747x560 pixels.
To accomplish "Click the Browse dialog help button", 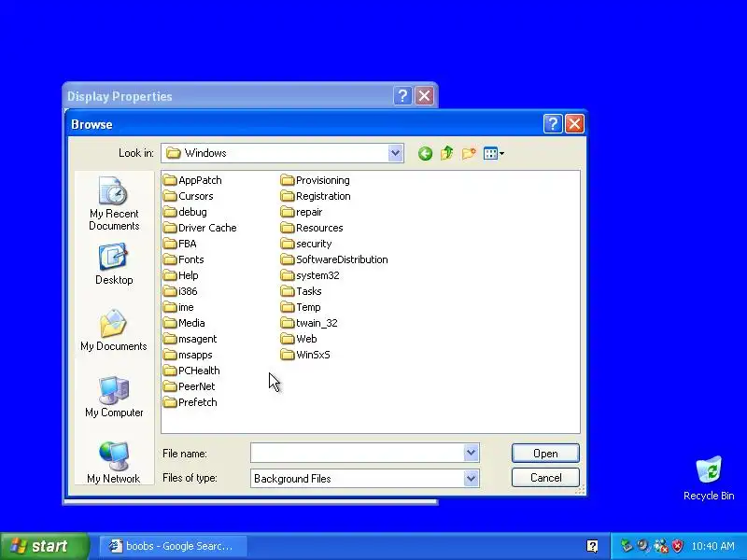I will [553, 124].
